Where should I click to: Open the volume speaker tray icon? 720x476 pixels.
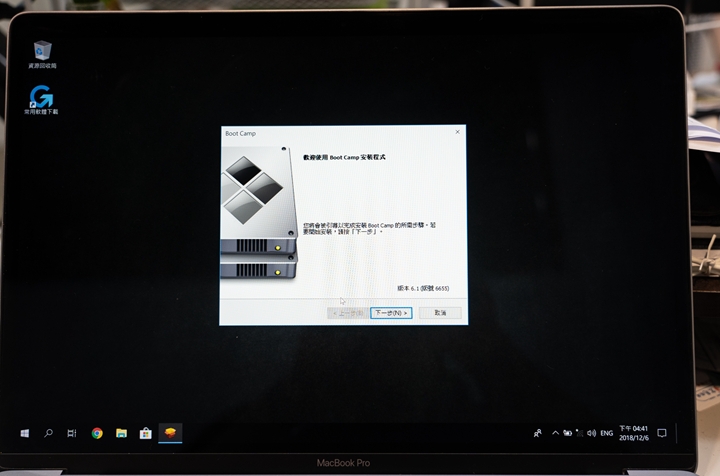(591, 433)
